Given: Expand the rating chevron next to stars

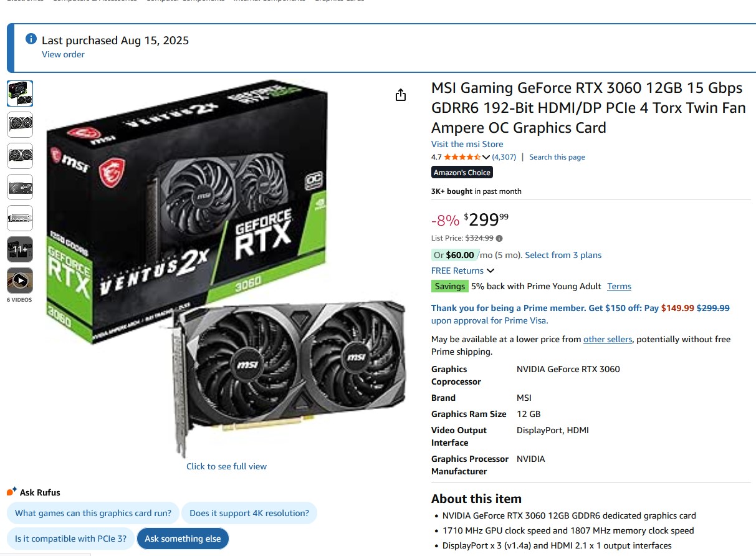Looking at the screenshot, I should pyautogui.click(x=486, y=157).
